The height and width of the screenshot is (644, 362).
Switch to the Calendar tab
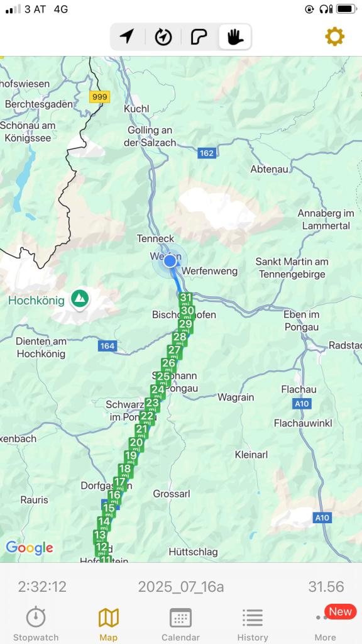180,623
